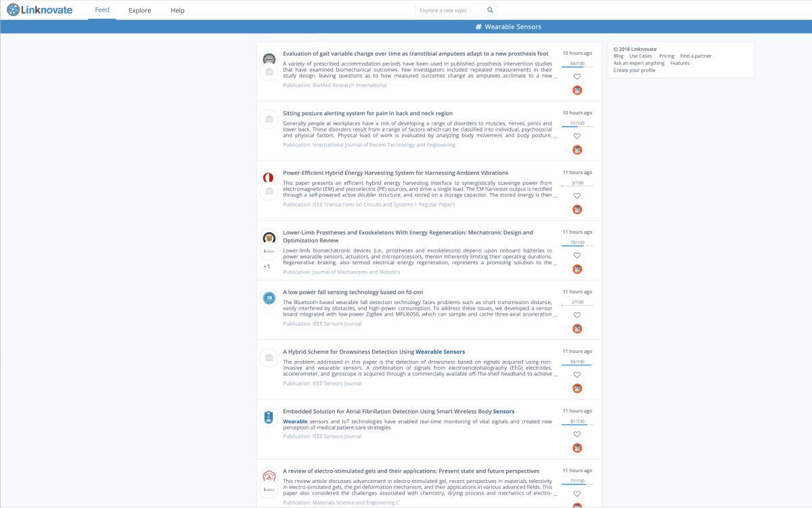
Task: Click orange publication icon for sitting posture article
Action: tap(577, 150)
